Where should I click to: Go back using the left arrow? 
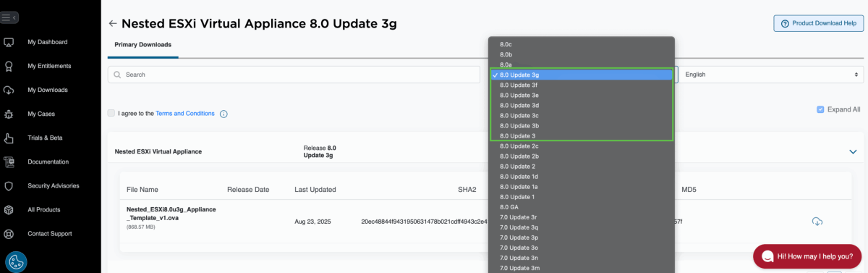112,24
